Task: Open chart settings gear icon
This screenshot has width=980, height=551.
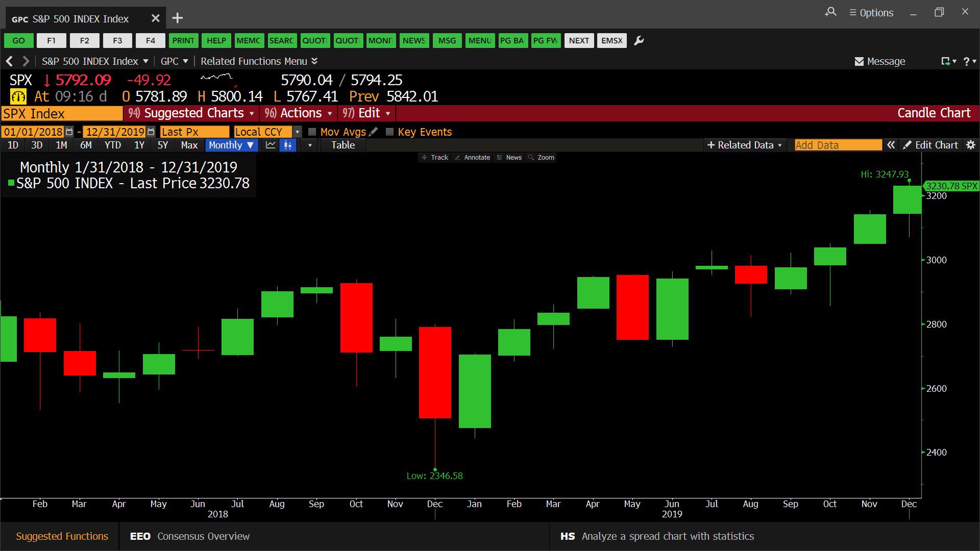Action: pos(970,145)
